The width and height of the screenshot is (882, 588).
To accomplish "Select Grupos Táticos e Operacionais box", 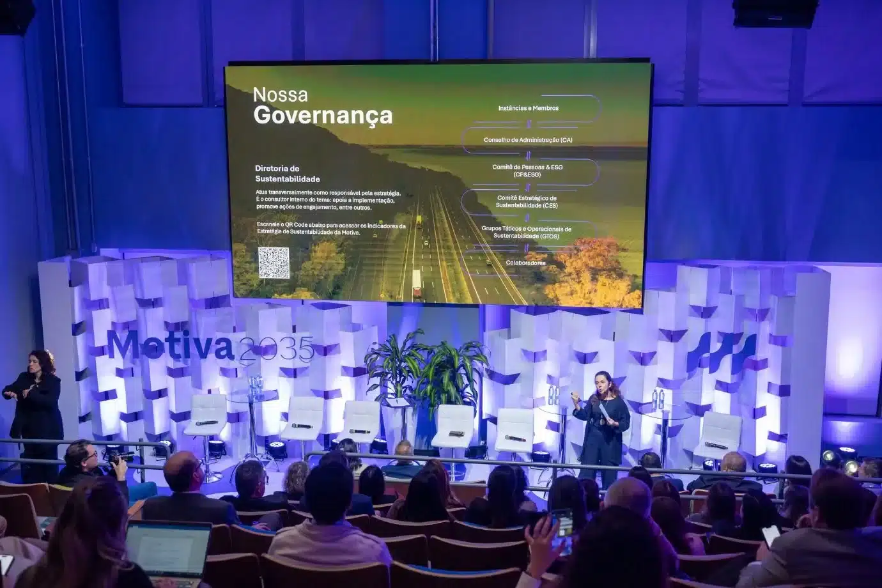I will (x=527, y=232).
